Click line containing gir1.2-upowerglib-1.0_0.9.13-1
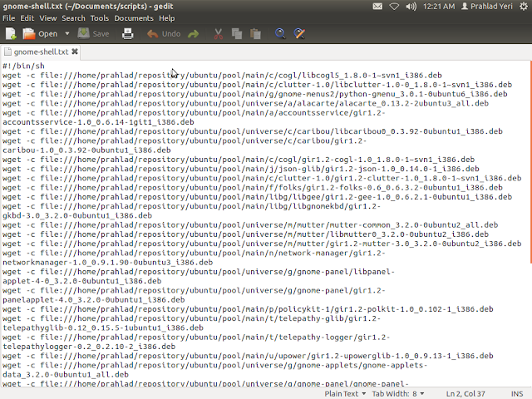Viewport: 532px width, 399px height. pyautogui.click(x=248, y=356)
